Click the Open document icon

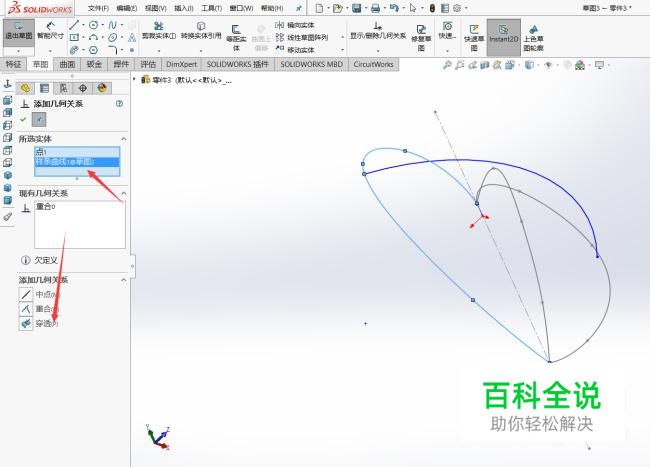pos(337,8)
